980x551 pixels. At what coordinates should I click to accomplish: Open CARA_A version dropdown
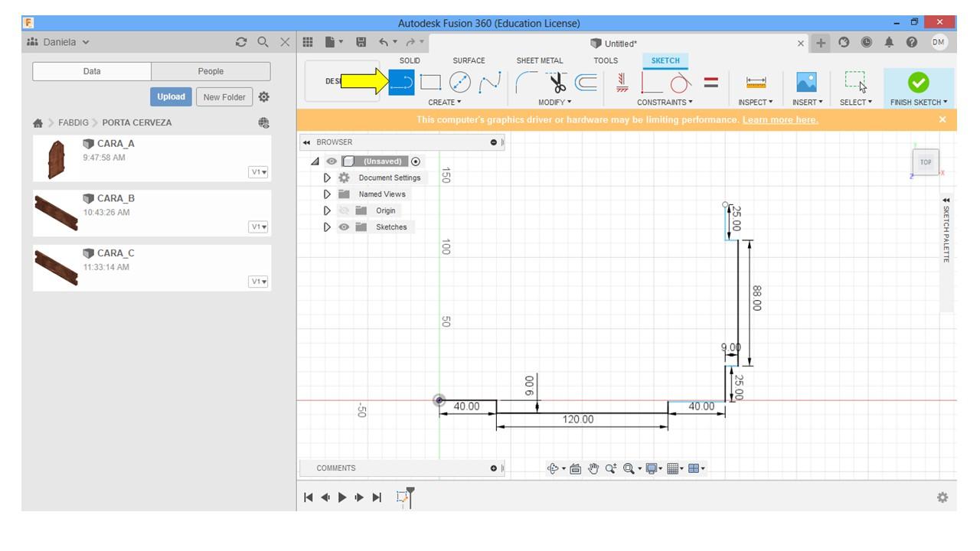[x=259, y=172]
